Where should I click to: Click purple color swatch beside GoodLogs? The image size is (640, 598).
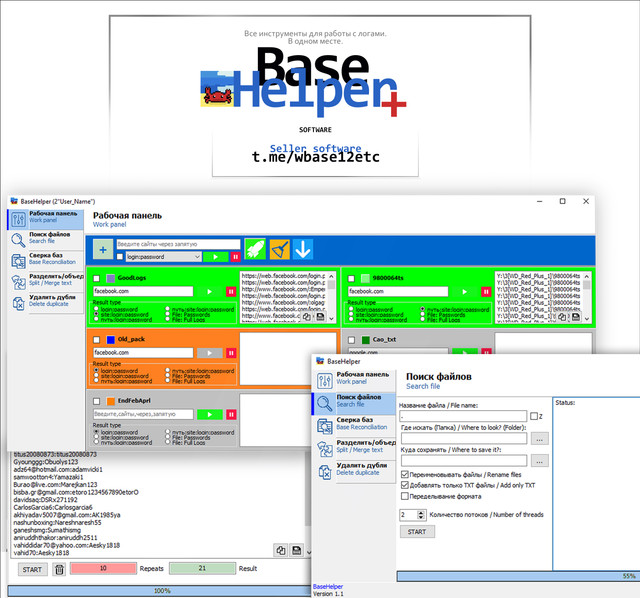(x=111, y=278)
